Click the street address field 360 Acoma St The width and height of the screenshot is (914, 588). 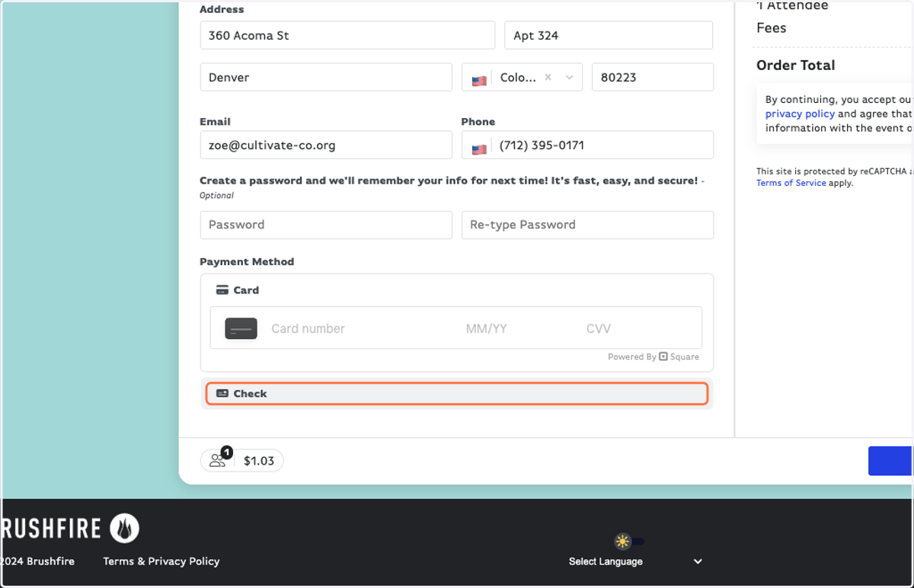click(x=347, y=36)
